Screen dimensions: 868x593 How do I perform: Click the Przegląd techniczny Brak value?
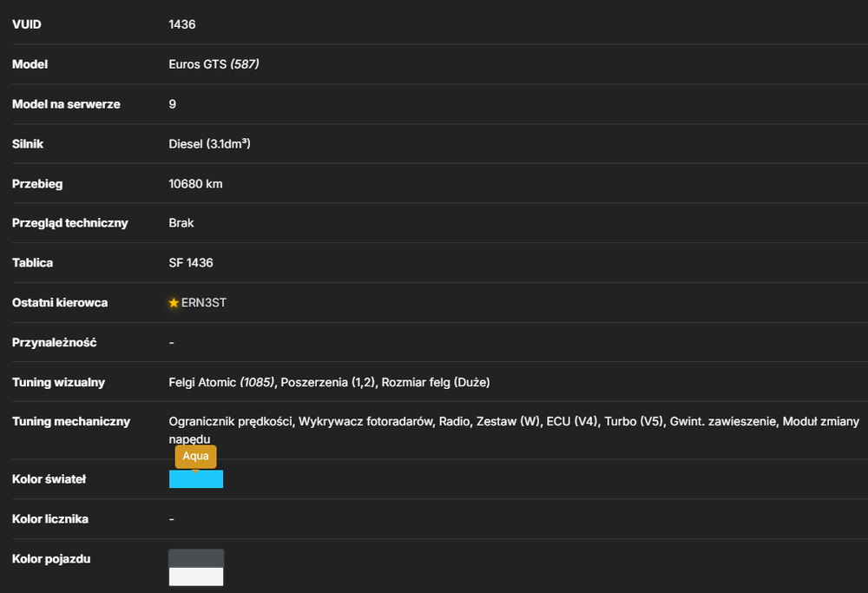(181, 223)
